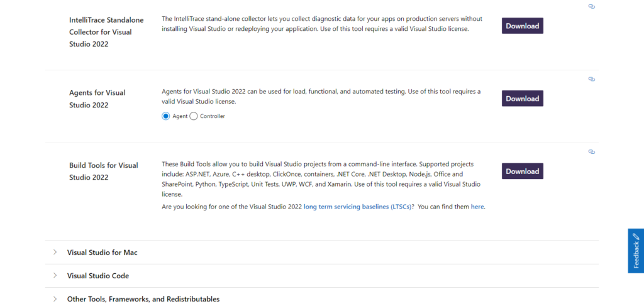
Task: Expand the Visual Studio for Mac section
Action: (103, 252)
